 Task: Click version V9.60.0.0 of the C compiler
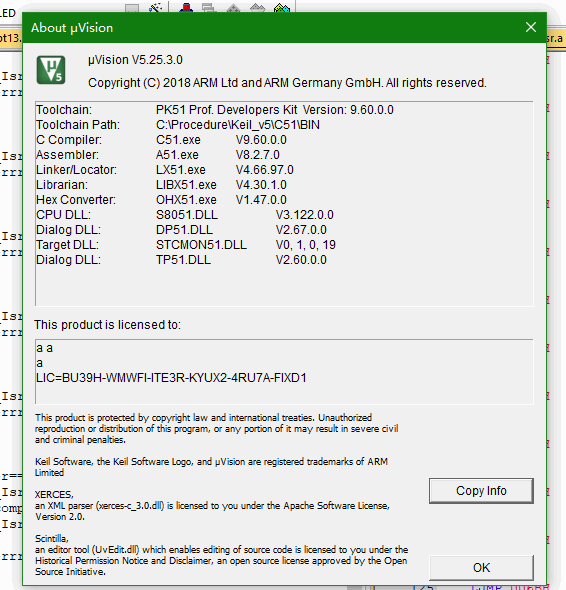click(x=261, y=140)
